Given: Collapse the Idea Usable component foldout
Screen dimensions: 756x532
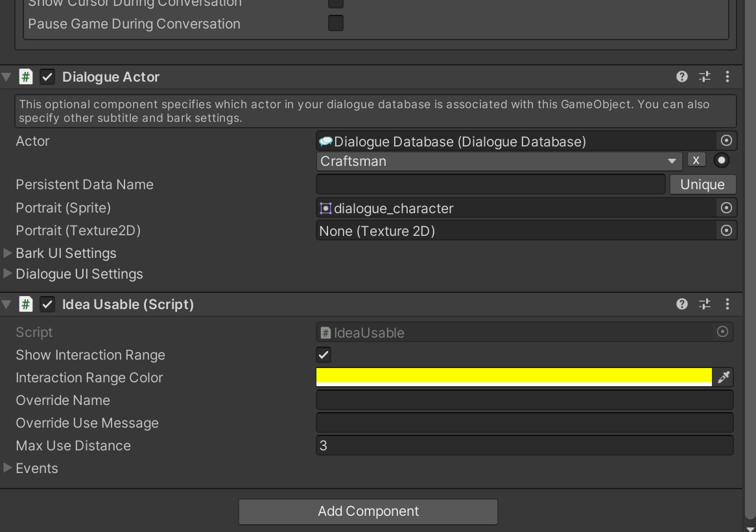Looking at the screenshot, I should pyautogui.click(x=6, y=304).
